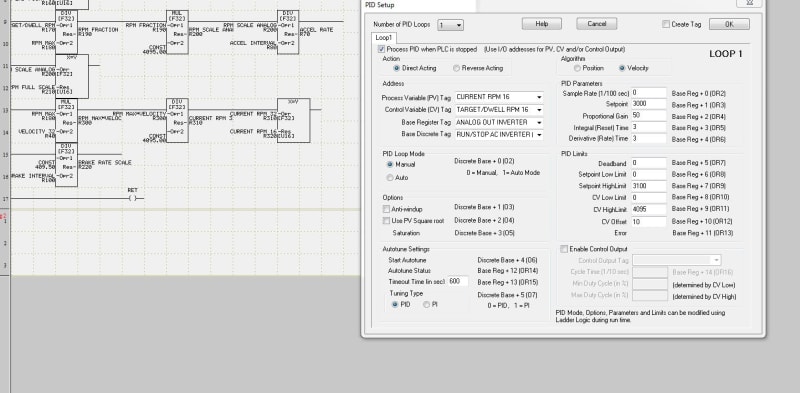Click the Sample Rate input field

click(648, 93)
